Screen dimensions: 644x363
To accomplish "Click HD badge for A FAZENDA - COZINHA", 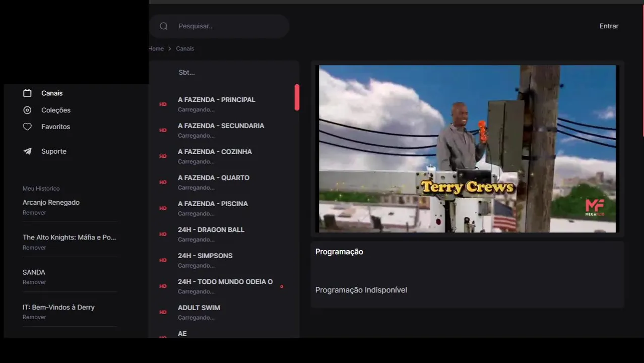I will point(163,156).
